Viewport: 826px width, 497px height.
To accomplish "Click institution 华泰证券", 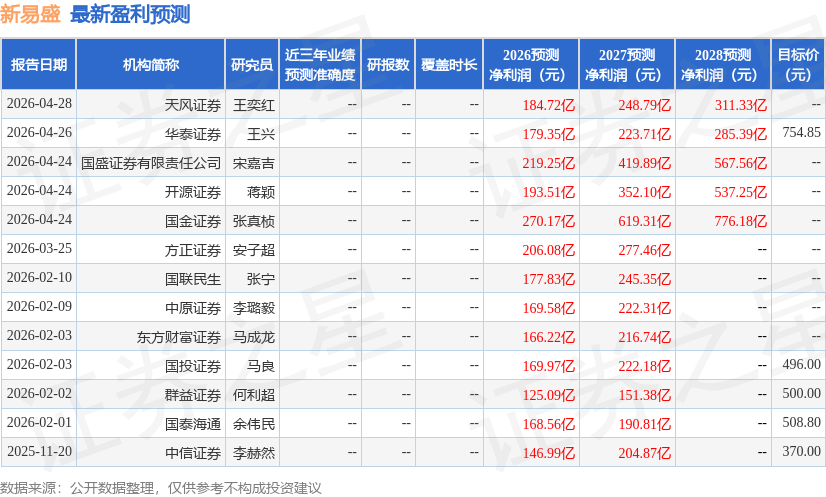I will [x=193, y=134].
